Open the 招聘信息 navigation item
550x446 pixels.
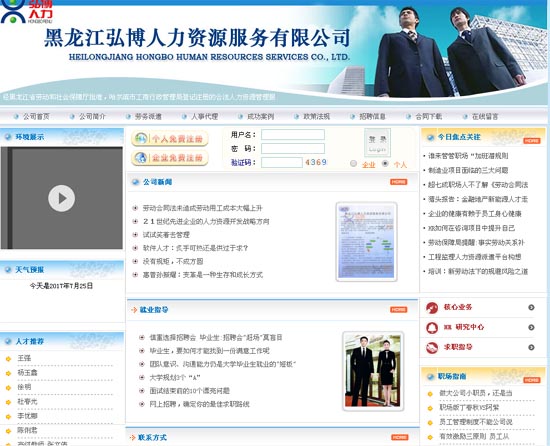coord(372,116)
